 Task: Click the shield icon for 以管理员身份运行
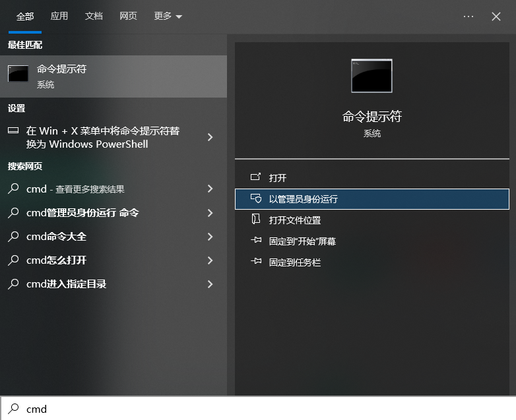[x=256, y=199]
